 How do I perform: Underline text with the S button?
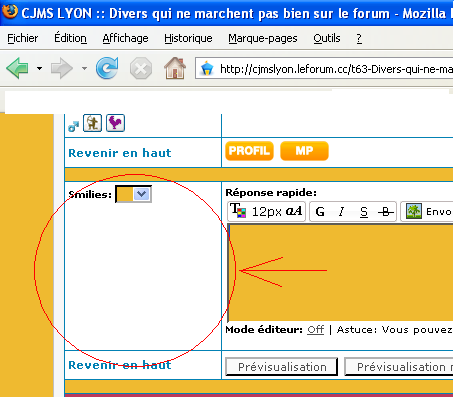point(364,212)
